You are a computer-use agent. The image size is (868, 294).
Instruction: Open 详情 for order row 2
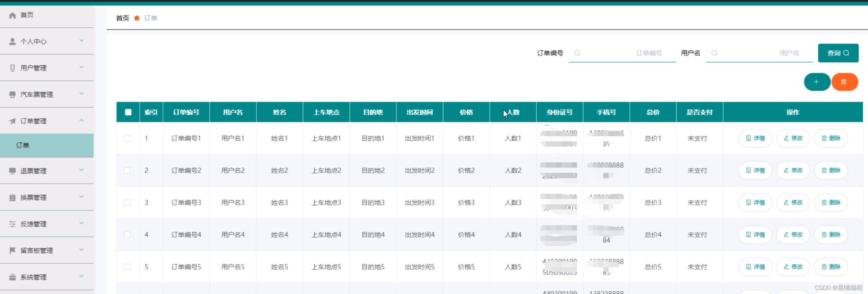(755, 170)
